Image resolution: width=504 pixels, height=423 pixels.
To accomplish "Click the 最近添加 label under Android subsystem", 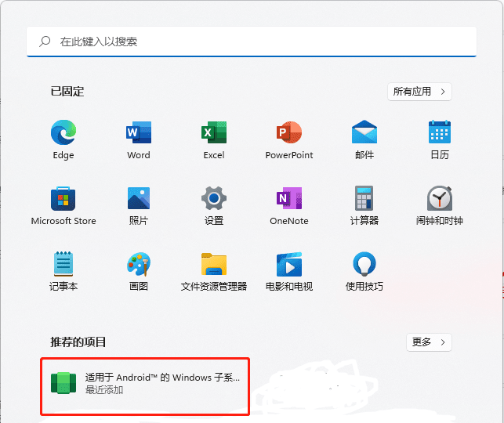I will (x=104, y=390).
